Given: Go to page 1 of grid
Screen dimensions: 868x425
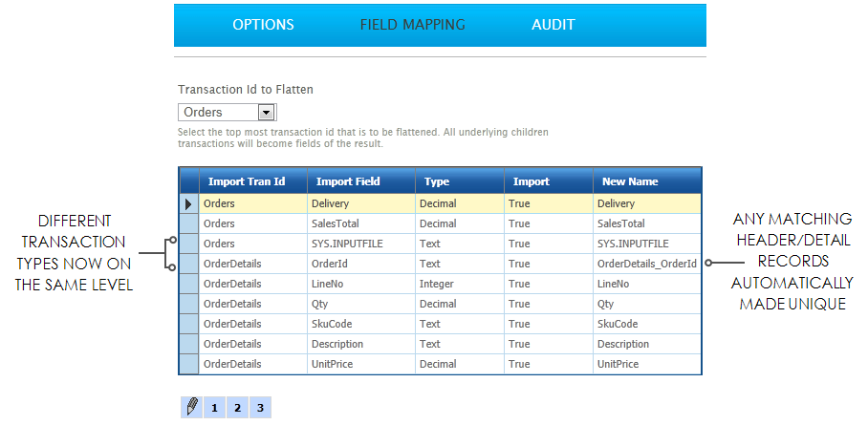Looking at the screenshot, I should point(214,408).
